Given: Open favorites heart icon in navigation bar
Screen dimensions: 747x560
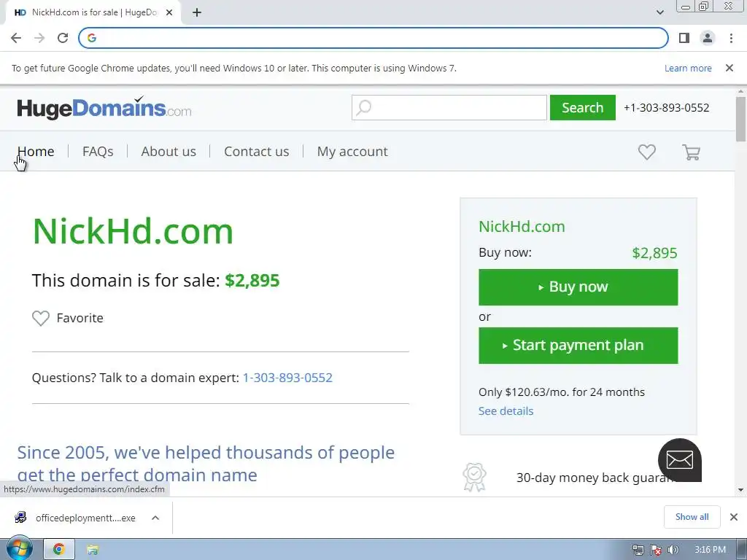Looking at the screenshot, I should (x=646, y=152).
